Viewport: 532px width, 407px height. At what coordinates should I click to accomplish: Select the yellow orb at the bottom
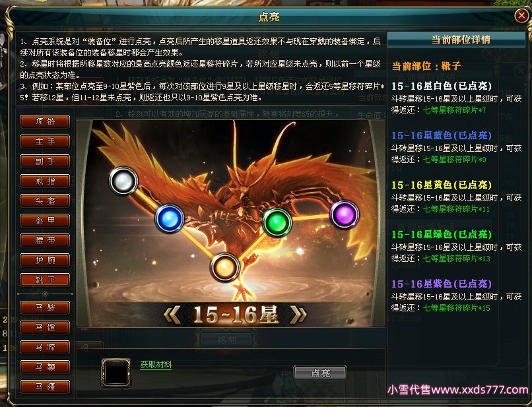[x=225, y=267]
